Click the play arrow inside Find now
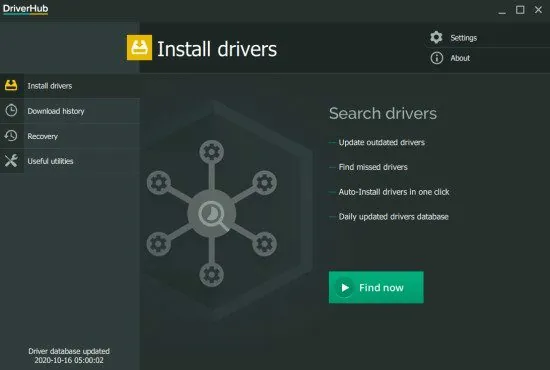The image size is (550, 370). tap(345, 288)
